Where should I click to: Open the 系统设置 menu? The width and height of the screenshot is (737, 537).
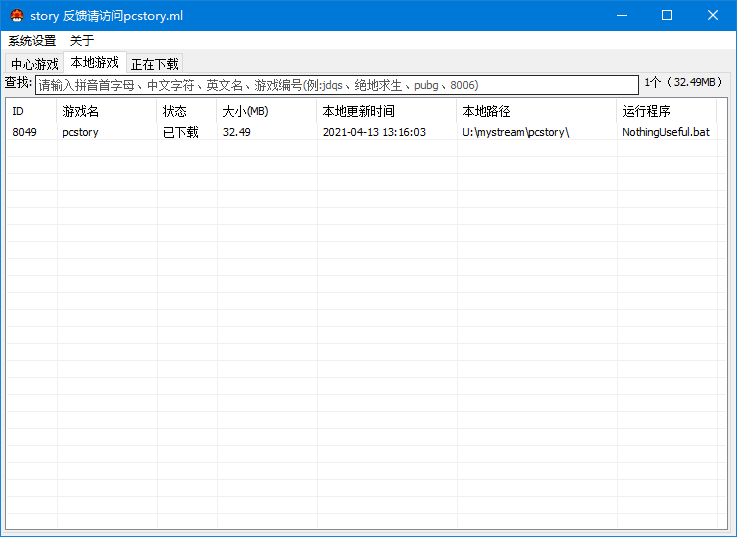[x=32, y=41]
